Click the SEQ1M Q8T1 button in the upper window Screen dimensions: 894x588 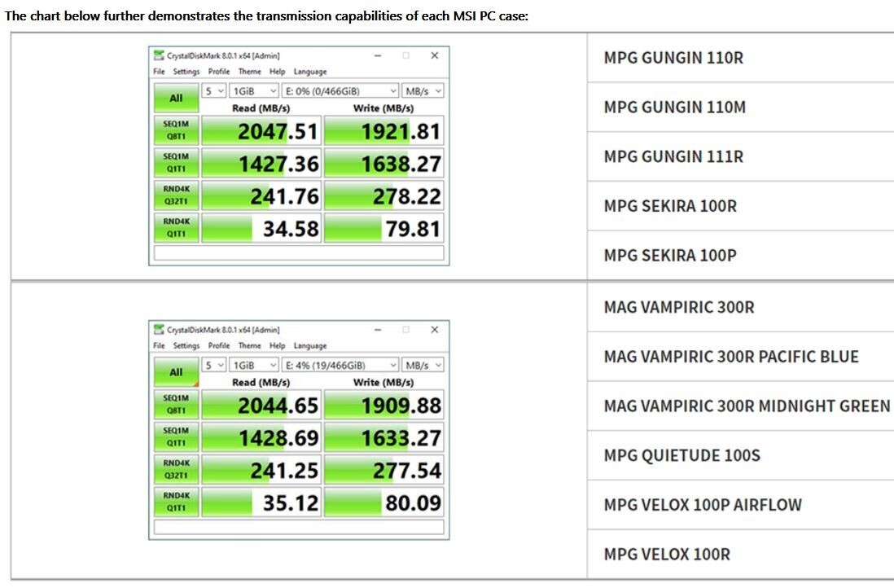176,130
